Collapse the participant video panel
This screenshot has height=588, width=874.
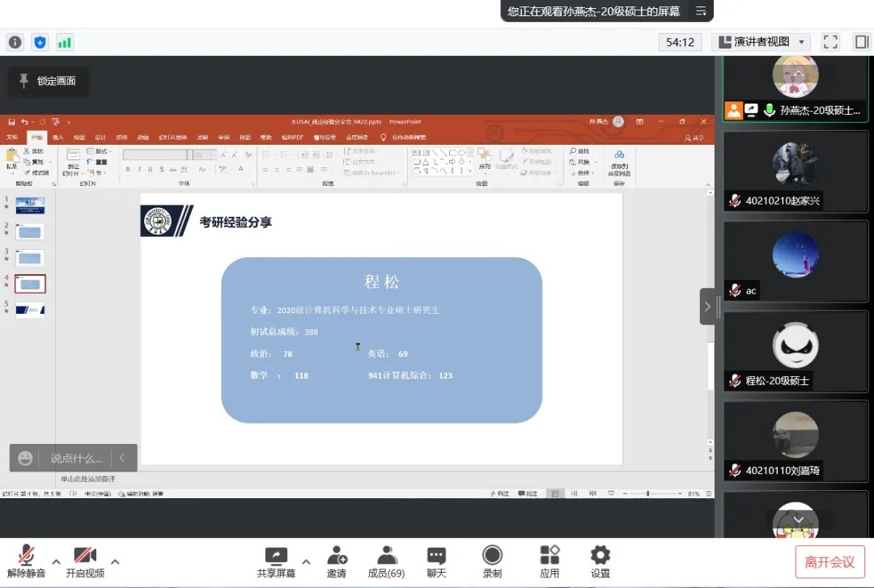click(707, 307)
